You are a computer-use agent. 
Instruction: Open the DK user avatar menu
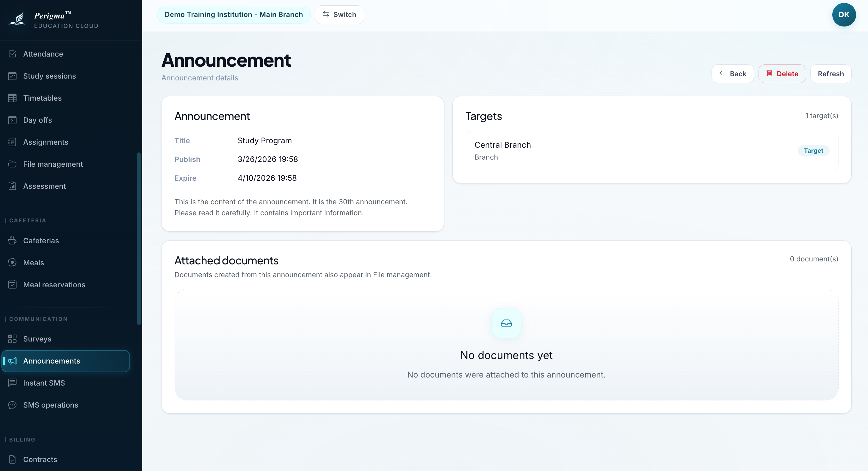(844, 15)
